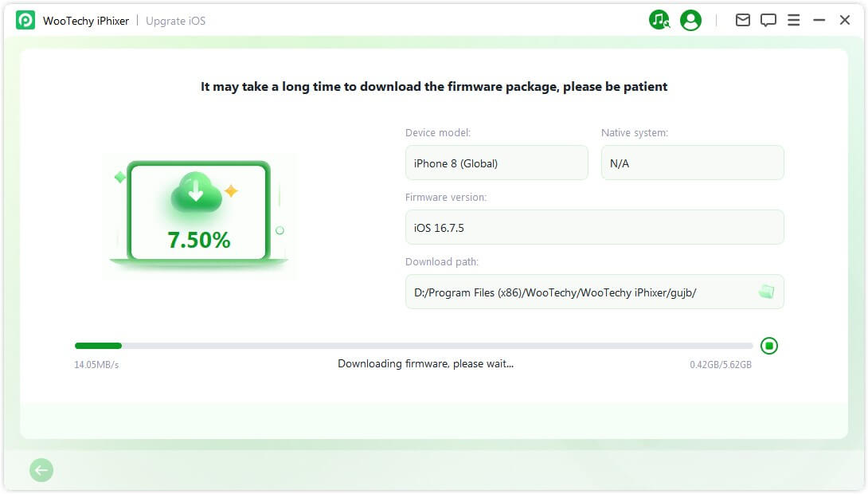Click the Upgrade iOS title label
This screenshot has height=494, width=868.
click(x=175, y=21)
